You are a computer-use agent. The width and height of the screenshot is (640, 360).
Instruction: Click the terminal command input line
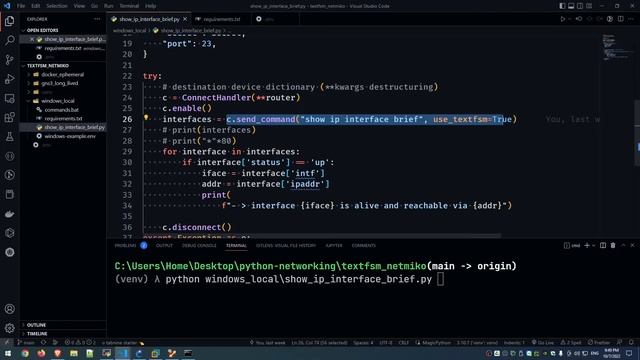[x=279, y=280]
